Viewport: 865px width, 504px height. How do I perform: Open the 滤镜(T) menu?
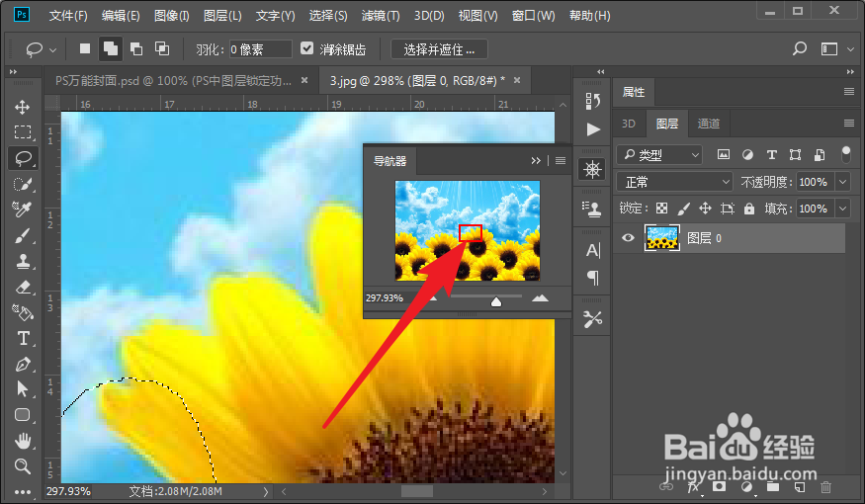[381, 16]
